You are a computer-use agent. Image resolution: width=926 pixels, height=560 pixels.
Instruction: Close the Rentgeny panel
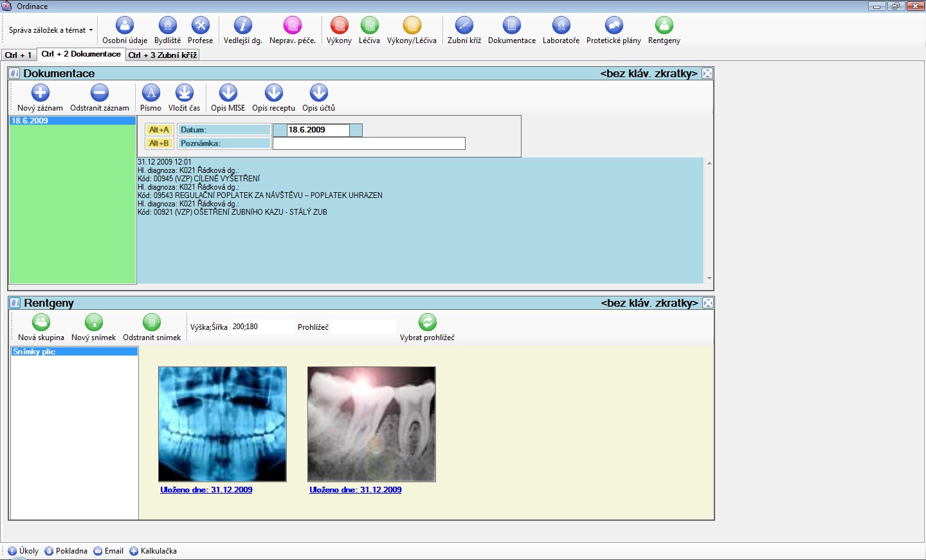[x=707, y=303]
